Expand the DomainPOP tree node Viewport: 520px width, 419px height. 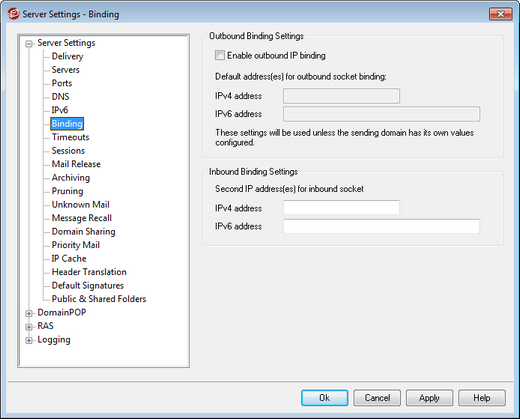29,313
